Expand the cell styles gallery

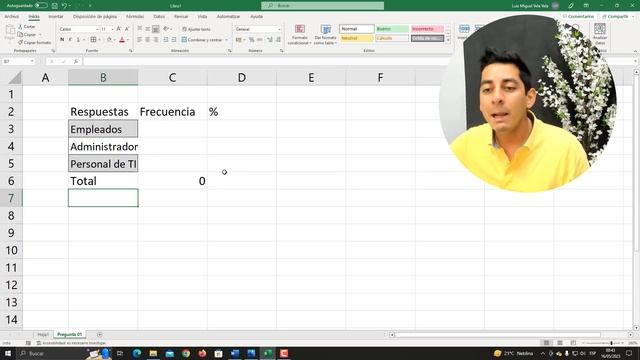(x=448, y=40)
